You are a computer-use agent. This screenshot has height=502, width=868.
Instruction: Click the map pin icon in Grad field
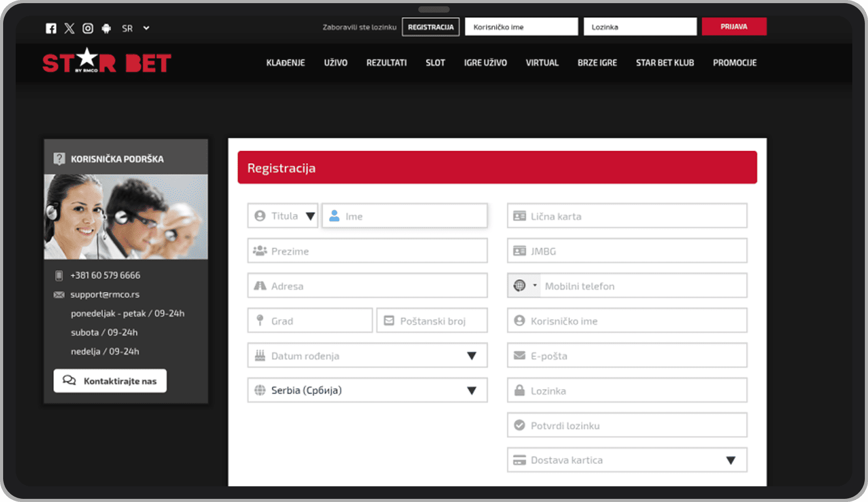[x=260, y=320]
